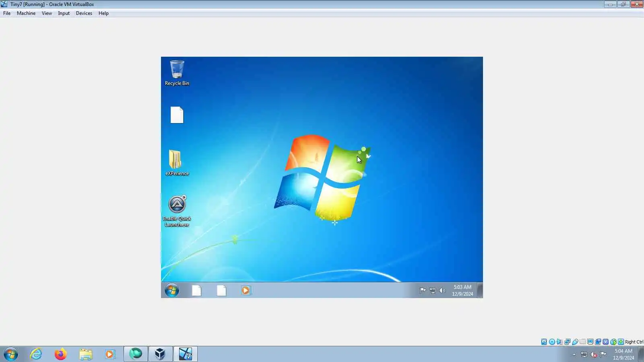
Task: Switch to VirtualBox Manager cube on host taskbar
Action: [160, 354]
